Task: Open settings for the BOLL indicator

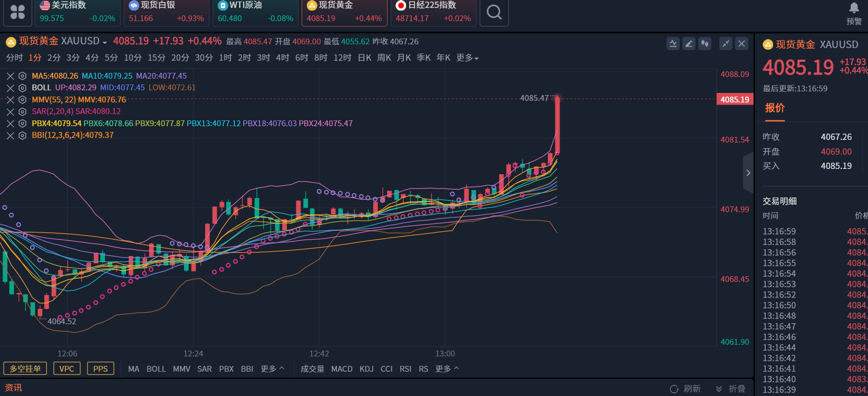Action: pyautogui.click(x=22, y=88)
